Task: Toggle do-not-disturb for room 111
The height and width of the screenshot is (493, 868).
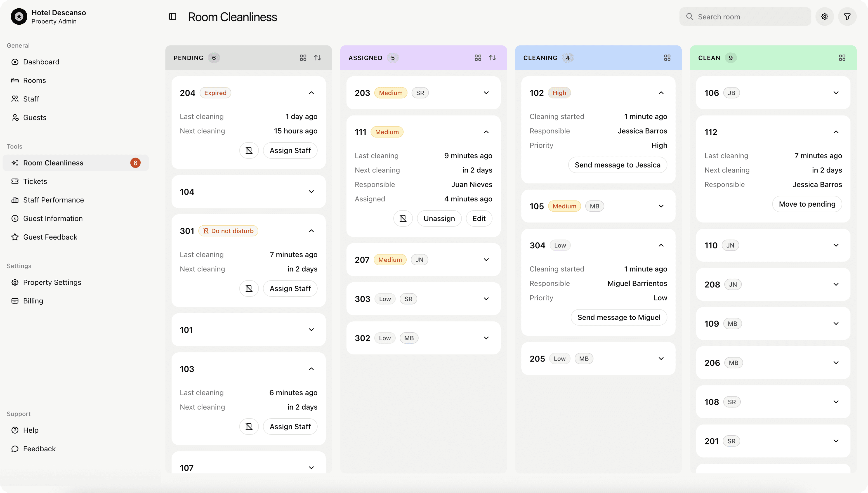Action: point(403,218)
